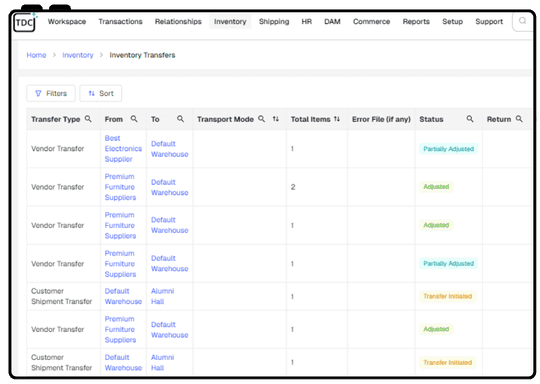Go to Inventory breadcrumb link
This screenshot has width=540, height=384.
coord(77,55)
